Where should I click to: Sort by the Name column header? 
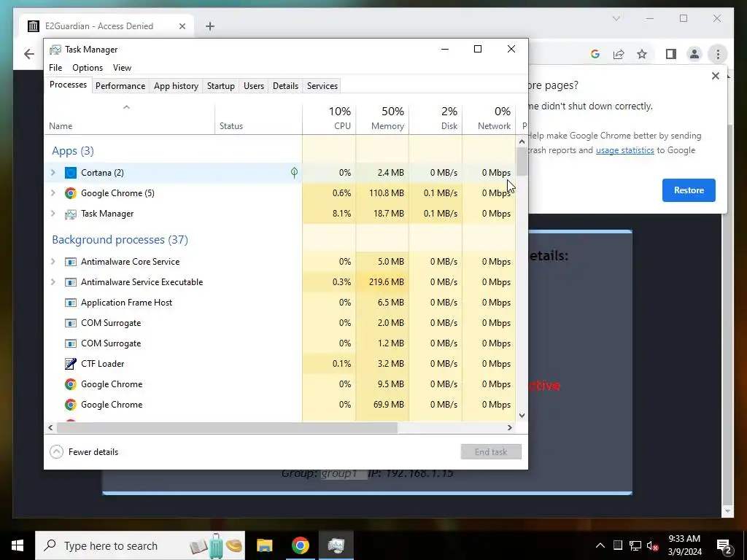click(130, 117)
